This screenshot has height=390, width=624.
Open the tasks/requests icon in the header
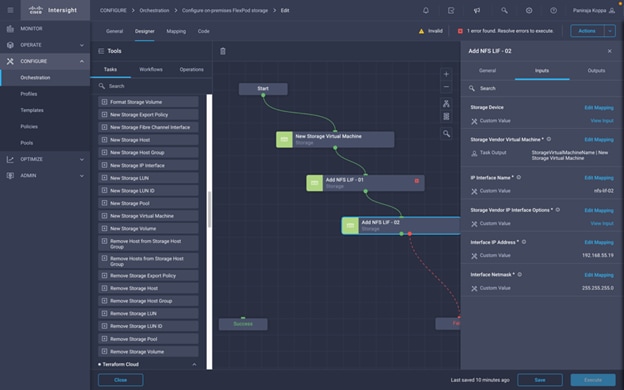coord(451,11)
